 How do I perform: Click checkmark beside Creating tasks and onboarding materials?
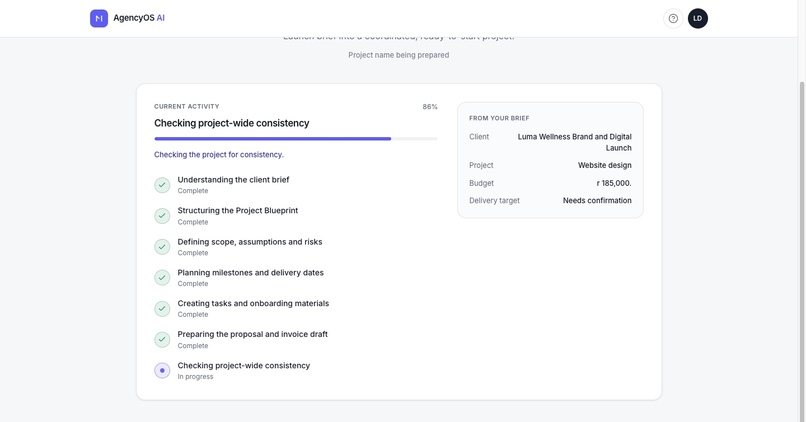[162, 308]
